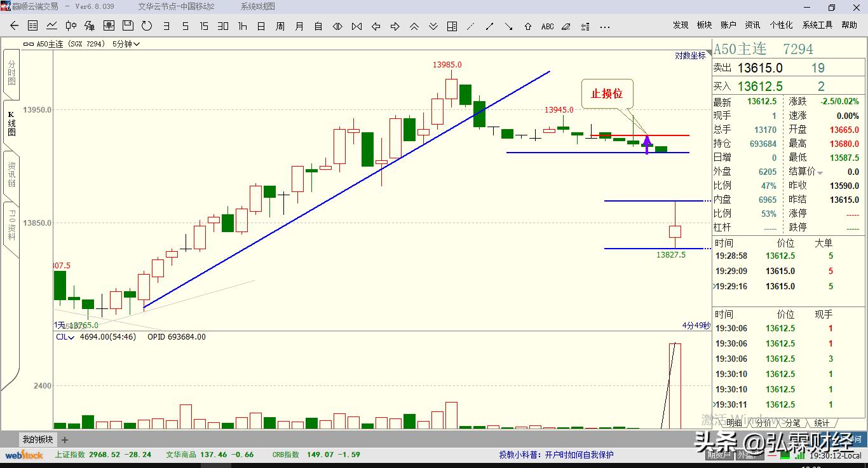Switch to the F10资料 side tab
868x468 pixels.
(x=11, y=225)
